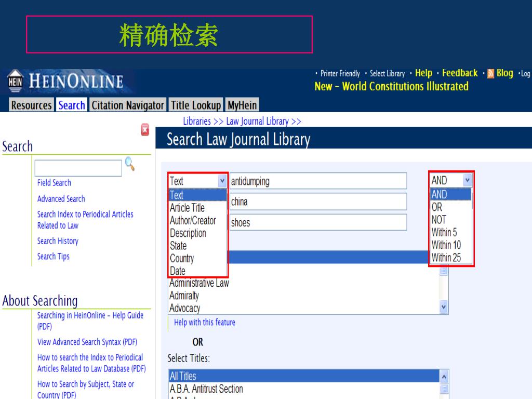Choose Author/Creator in field dropdown
The height and width of the screenshot is (399, 532).
point(198,220)
